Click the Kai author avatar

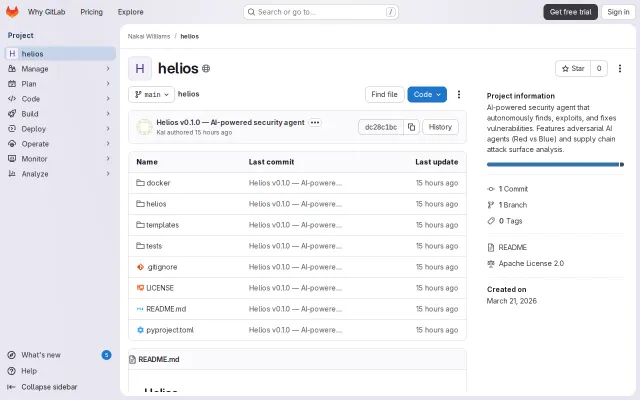pyautogui.click(x=144, y=127)
